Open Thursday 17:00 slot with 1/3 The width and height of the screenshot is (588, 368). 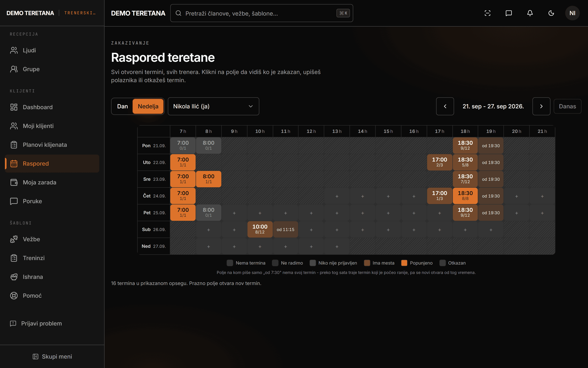click(x=439, y=196)
